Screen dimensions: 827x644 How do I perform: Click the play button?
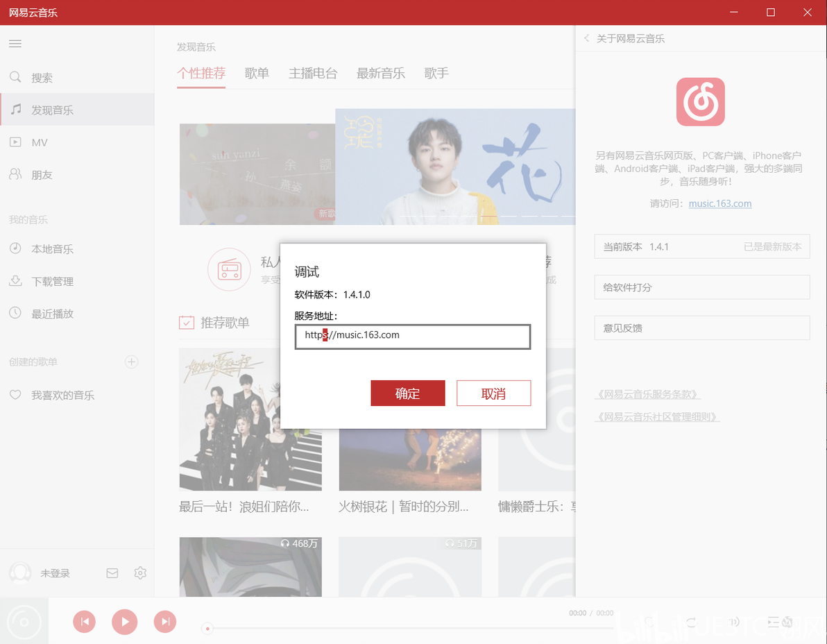click(124, 621)
